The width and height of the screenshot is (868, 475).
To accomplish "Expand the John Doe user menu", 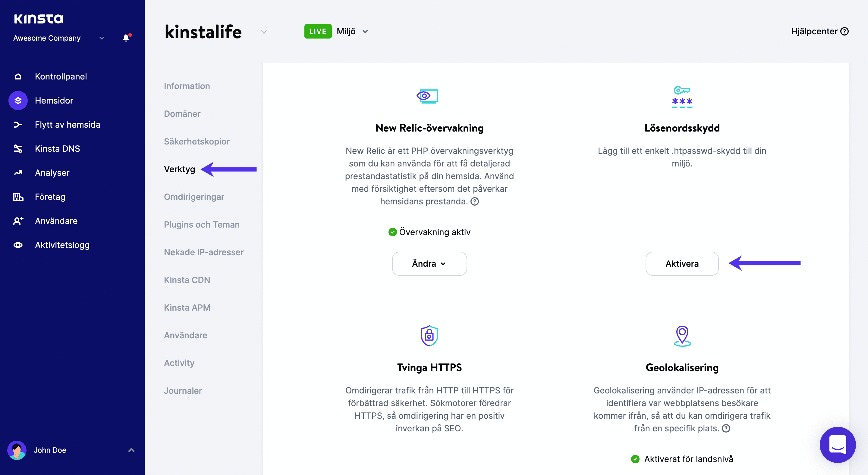I will coord(131,450).
